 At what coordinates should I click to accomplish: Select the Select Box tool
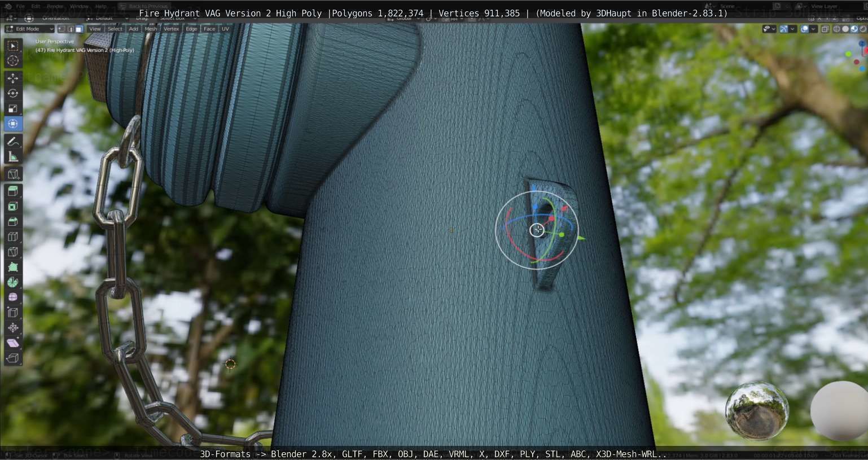coord(13,46)
